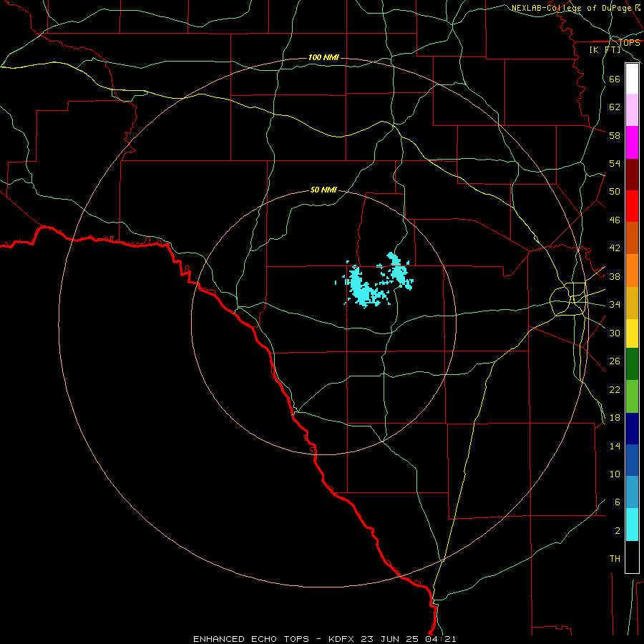Click the light blue 14 kft legend swatch
The height and width of the screenshot is (644, 644).
pyautogui.click(x=632, y=492)
